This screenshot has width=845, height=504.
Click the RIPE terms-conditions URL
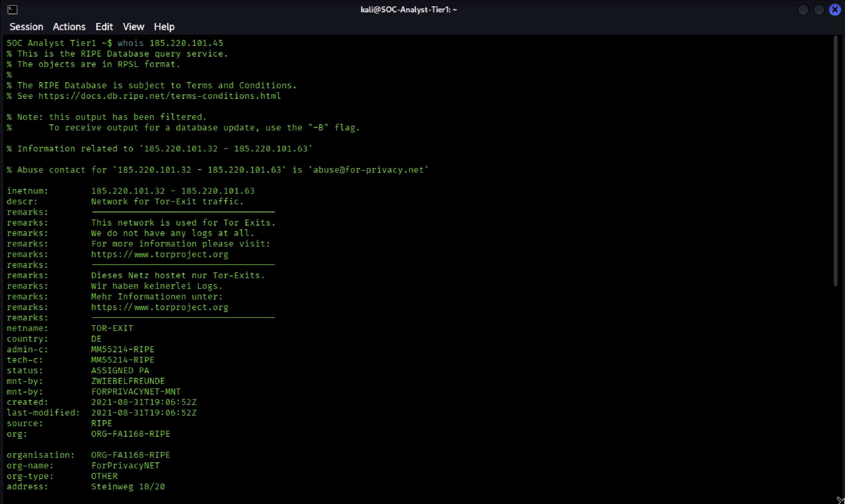160,96
